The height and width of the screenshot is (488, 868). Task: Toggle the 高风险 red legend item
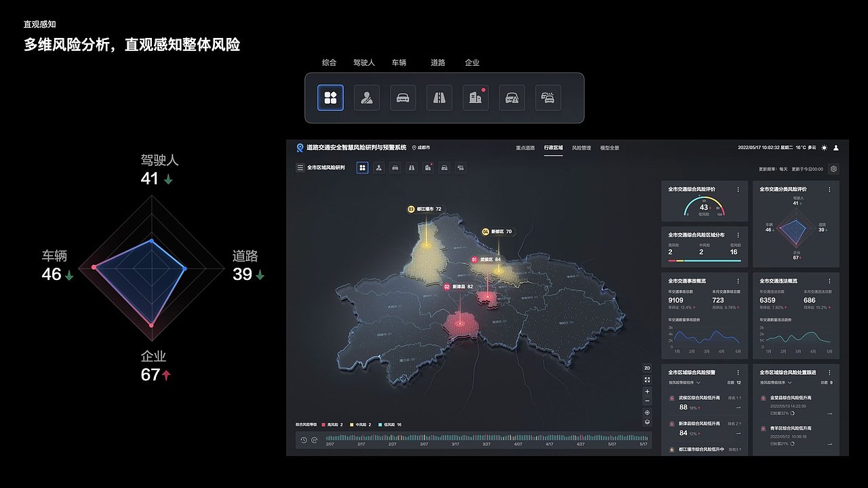tap(332, 424)
